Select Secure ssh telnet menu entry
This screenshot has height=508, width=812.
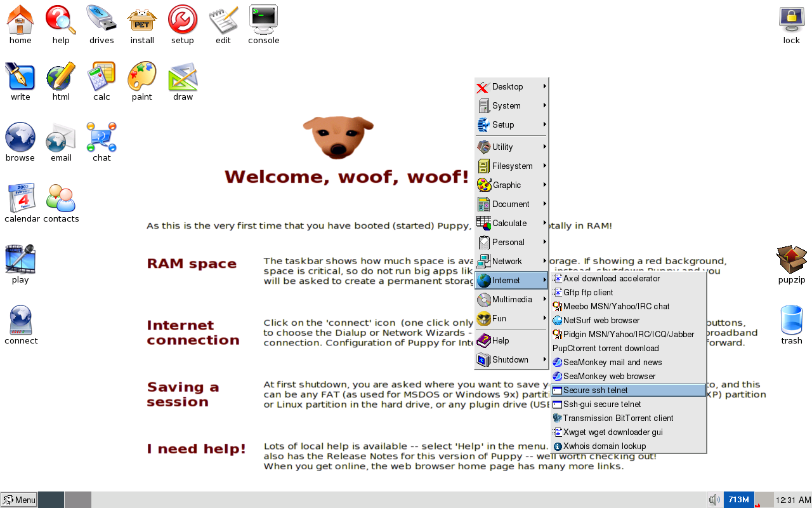629,391
